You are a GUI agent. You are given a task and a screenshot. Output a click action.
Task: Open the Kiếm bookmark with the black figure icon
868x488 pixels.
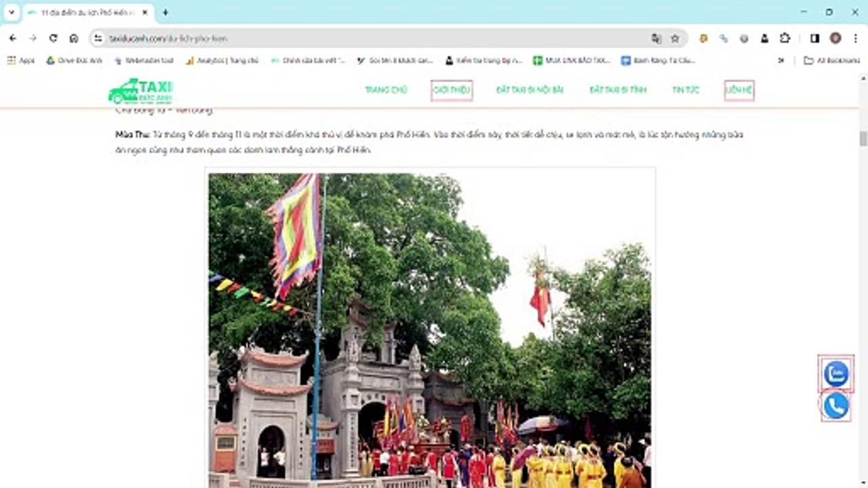point(484,60)
